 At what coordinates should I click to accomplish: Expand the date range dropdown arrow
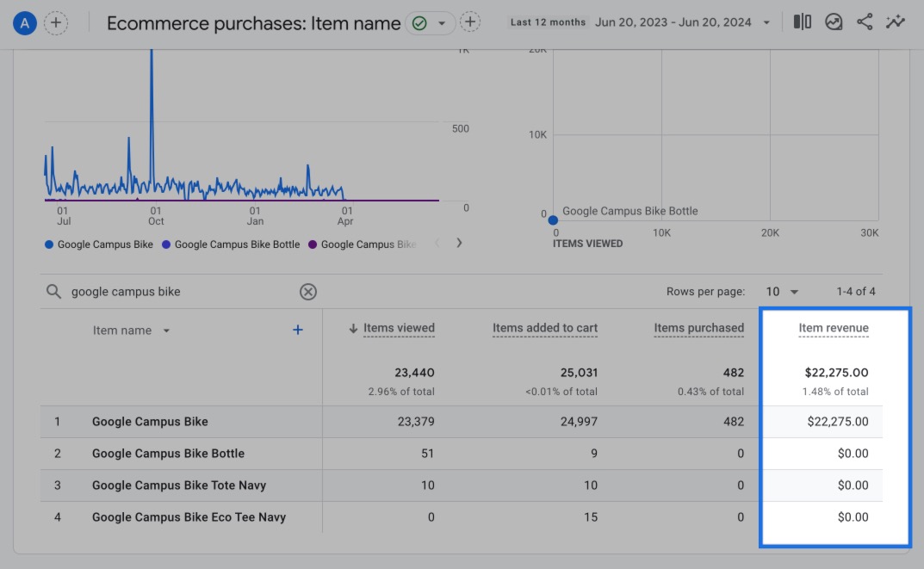pyautogui.click(x=766, y=23)
